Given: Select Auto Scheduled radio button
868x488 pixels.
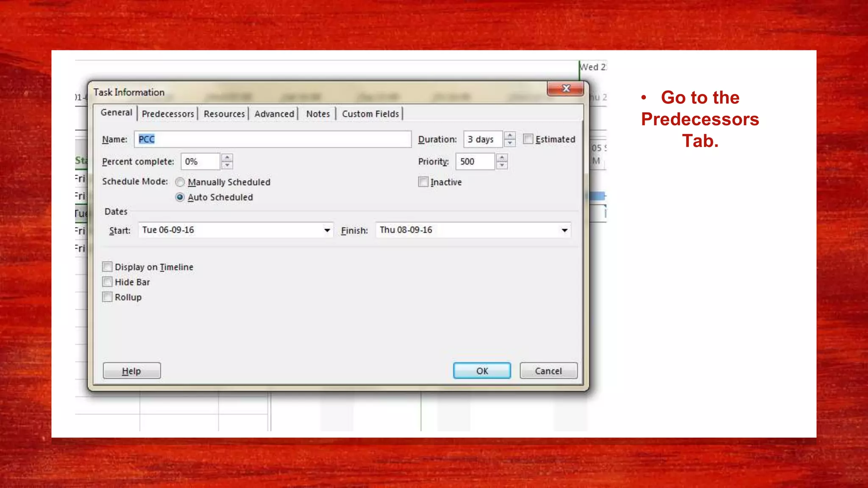Looking at the screenshot, I should pyautogui.click(x=180, y=197).
